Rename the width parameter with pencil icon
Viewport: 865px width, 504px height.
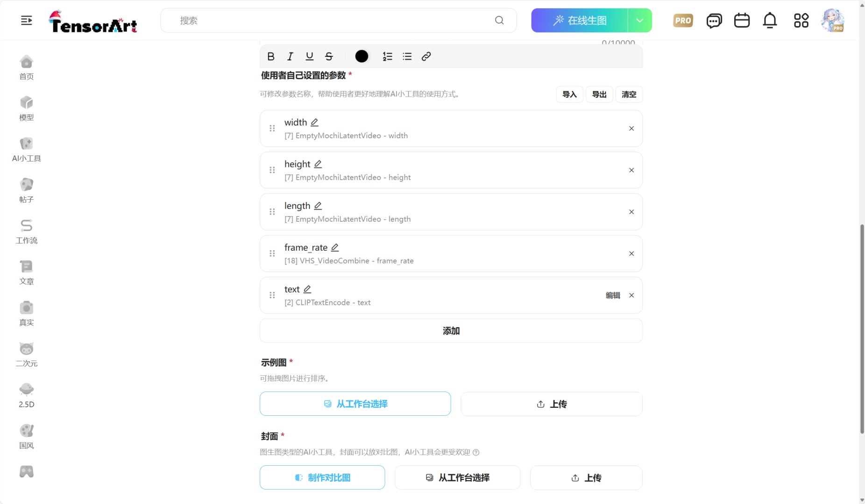click(x=315, y=122)
